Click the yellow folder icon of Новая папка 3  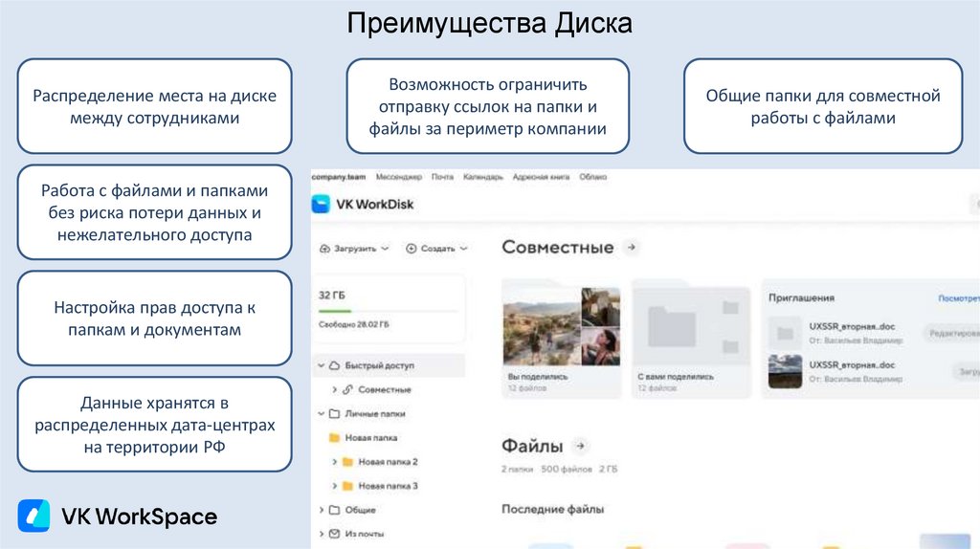[x=347, y=486]
